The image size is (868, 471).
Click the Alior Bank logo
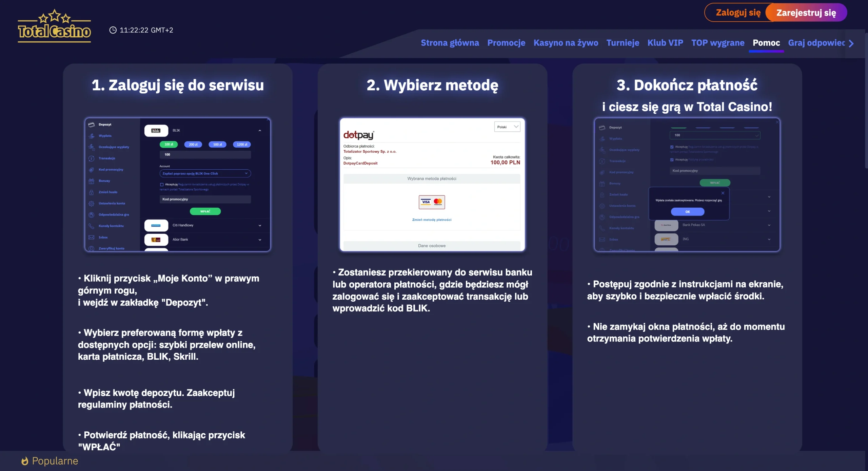[156, 240]
